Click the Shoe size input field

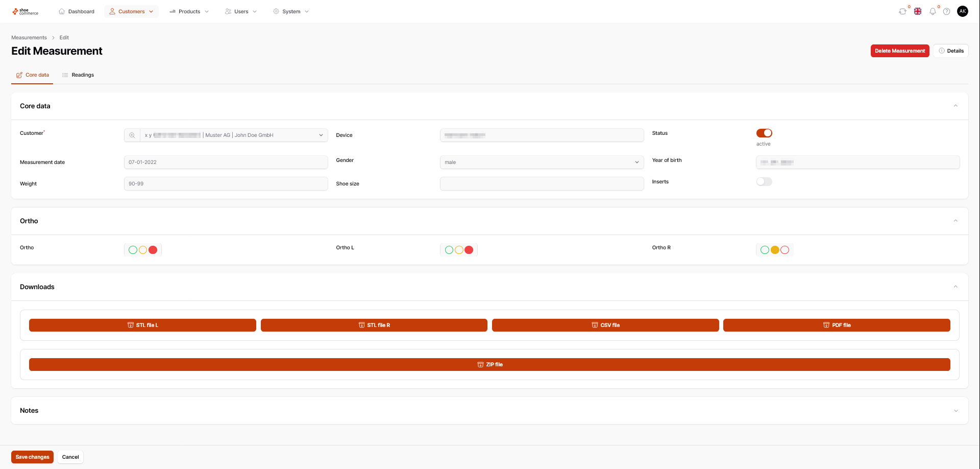click(x=542, y=184)
